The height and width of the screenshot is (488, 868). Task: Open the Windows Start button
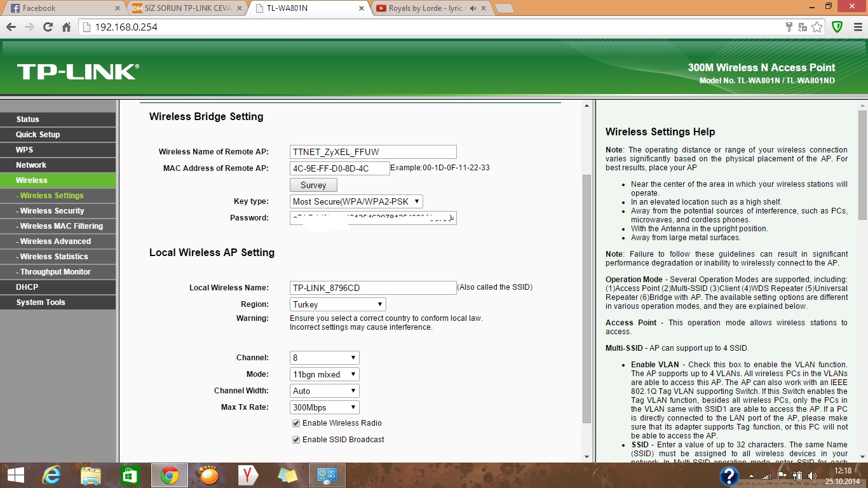[x=15, y=475]
